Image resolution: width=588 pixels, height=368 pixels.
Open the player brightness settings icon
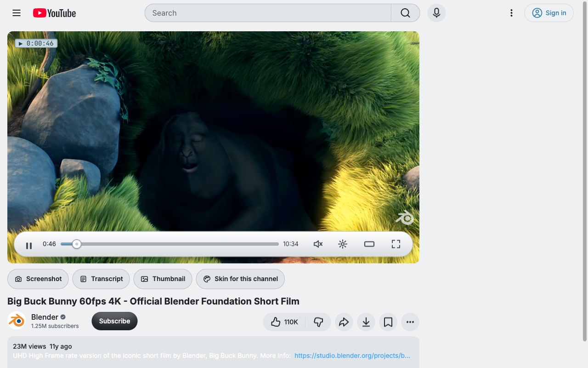(343, 244)
